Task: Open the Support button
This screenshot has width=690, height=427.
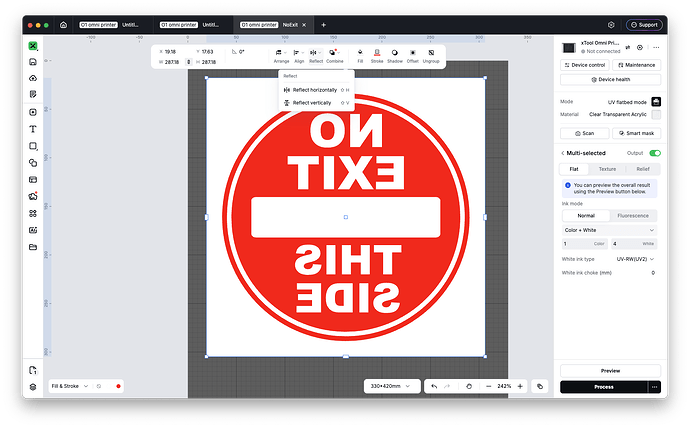Action: coord(644,25)
